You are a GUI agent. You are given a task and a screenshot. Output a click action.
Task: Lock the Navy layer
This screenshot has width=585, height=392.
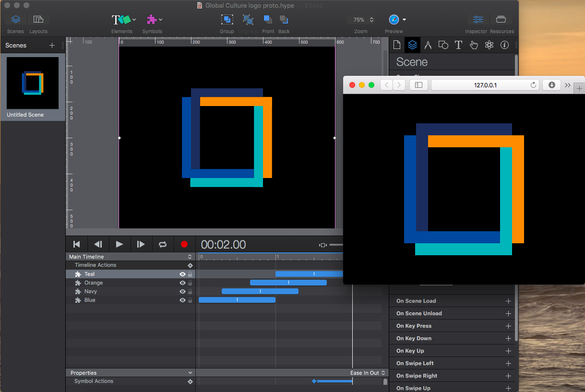190,292
